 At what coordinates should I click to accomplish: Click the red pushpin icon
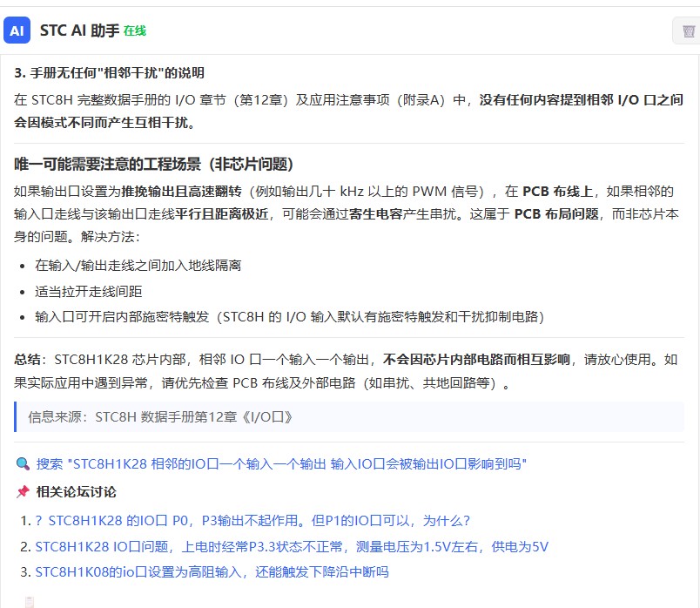pos(23,492)
